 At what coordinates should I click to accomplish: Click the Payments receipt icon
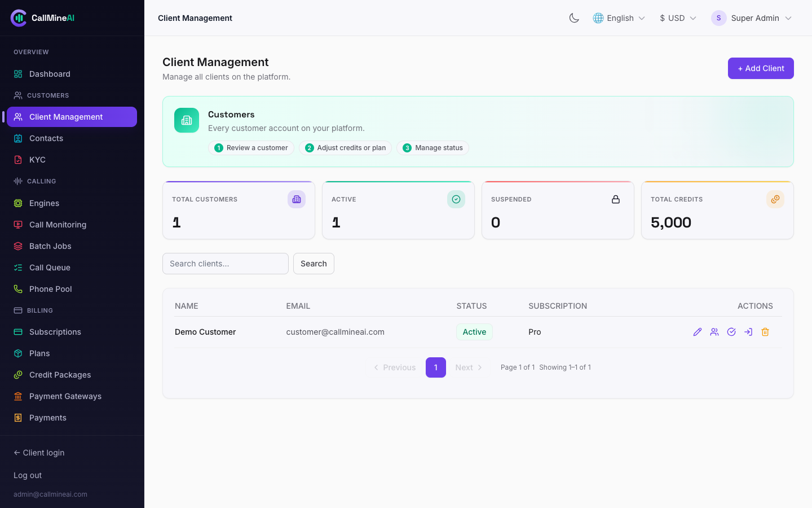coord(18,418)
